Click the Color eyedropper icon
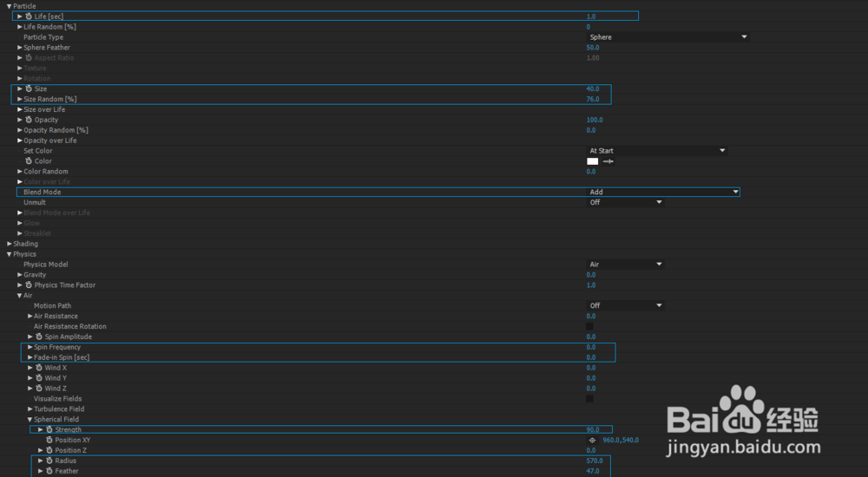The image size is (868, 477). point(608,161)
